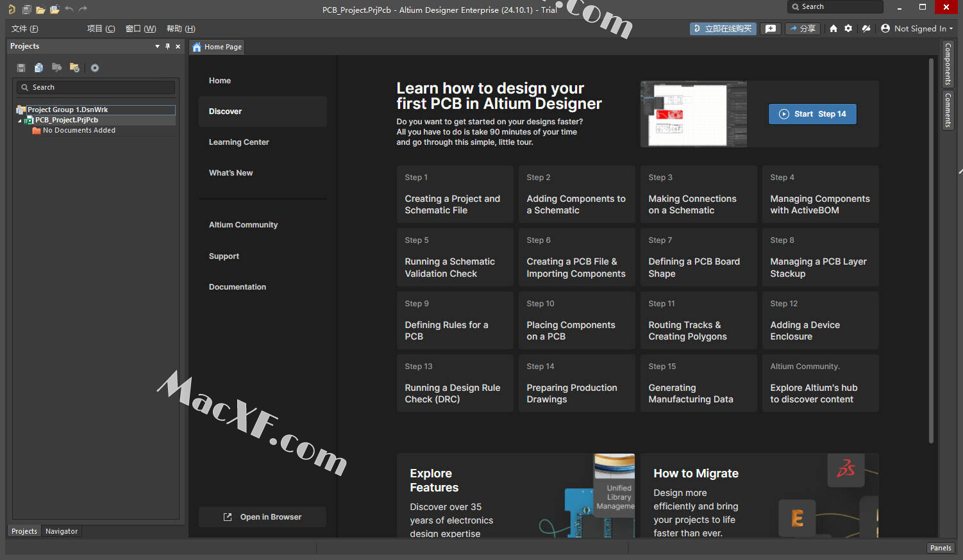This screenshot has height=560, width=963.
Task: Click the add comment speech bubble icon
Action: [771, 29]
